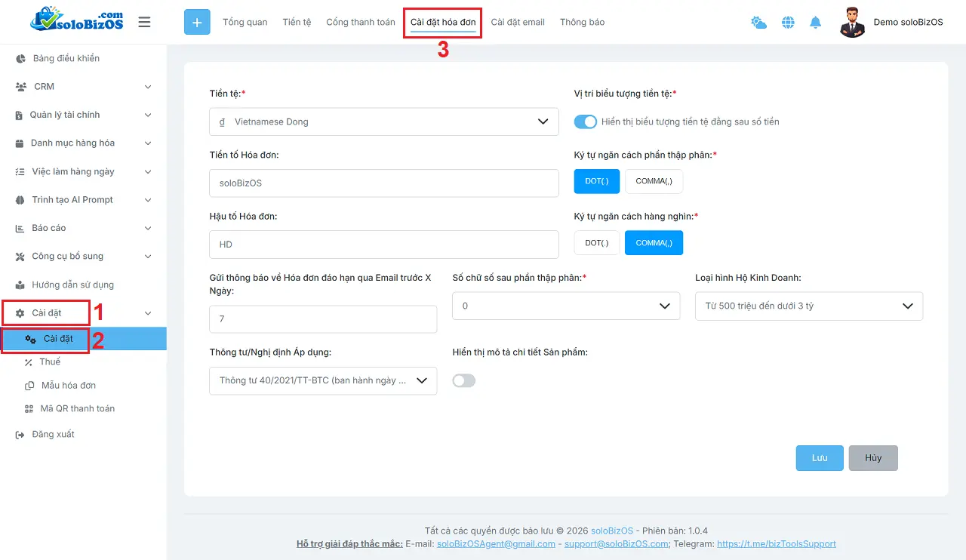The width and height of the screenshot is (966, 560).
Task: Expand the Công cụ bổ sung chevron
Action: pos(148,257)
